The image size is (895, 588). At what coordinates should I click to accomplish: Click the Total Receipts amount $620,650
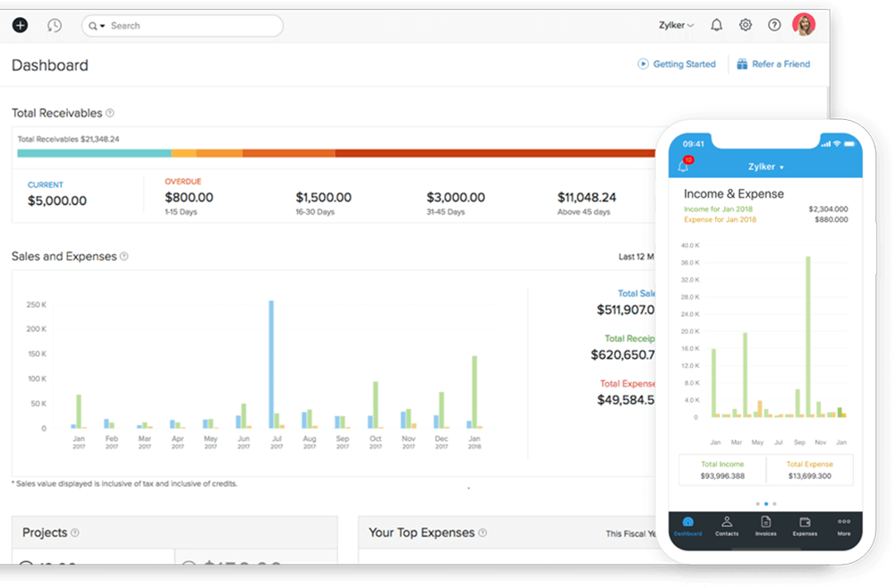point(623,355)
